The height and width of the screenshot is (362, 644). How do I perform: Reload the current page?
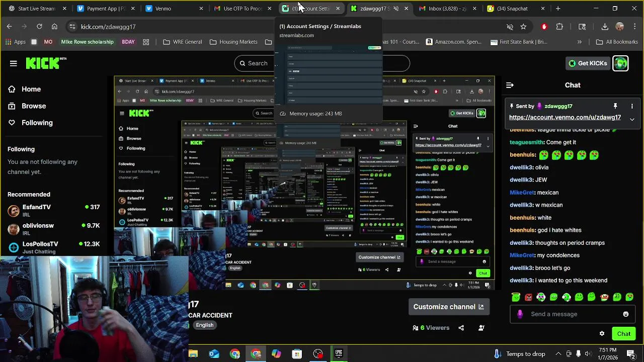pos(39,27)
